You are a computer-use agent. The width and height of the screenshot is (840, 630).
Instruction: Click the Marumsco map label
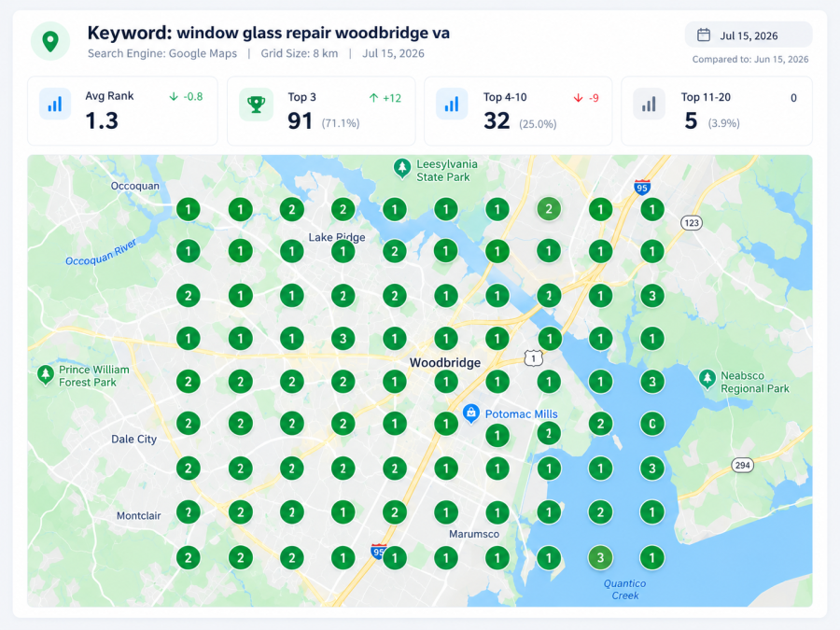point(474,534)
